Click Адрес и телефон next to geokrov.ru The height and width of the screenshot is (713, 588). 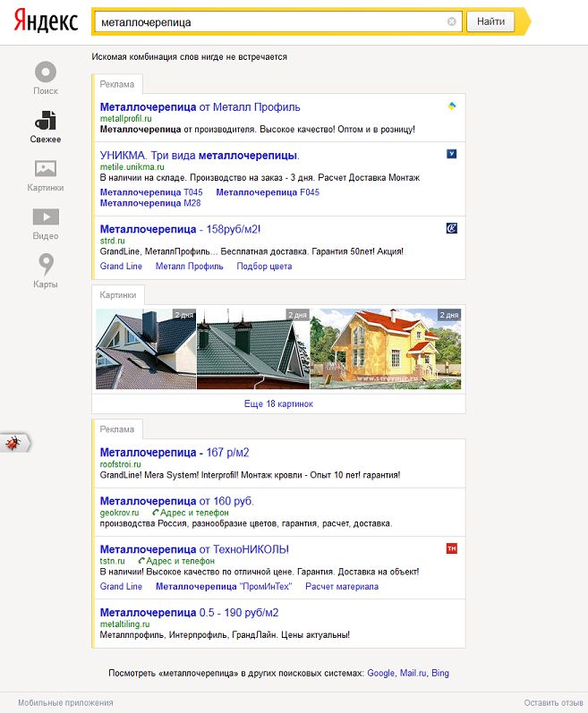[191, 513]
